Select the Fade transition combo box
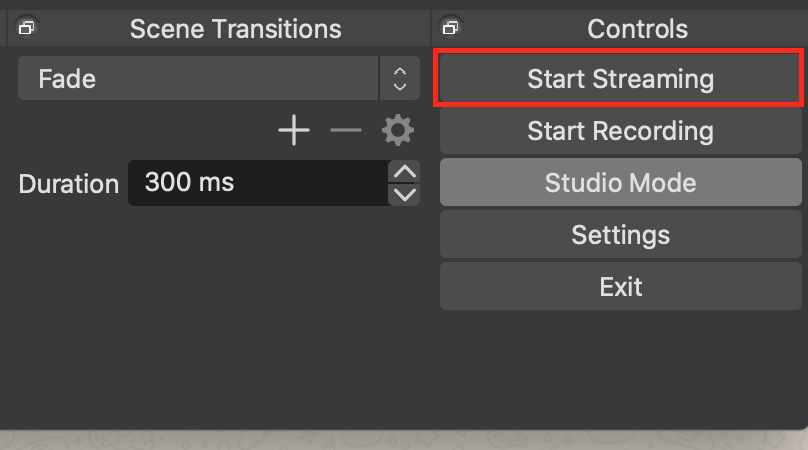The width and height of the screenshot is (808, 450). coord(218,78)
